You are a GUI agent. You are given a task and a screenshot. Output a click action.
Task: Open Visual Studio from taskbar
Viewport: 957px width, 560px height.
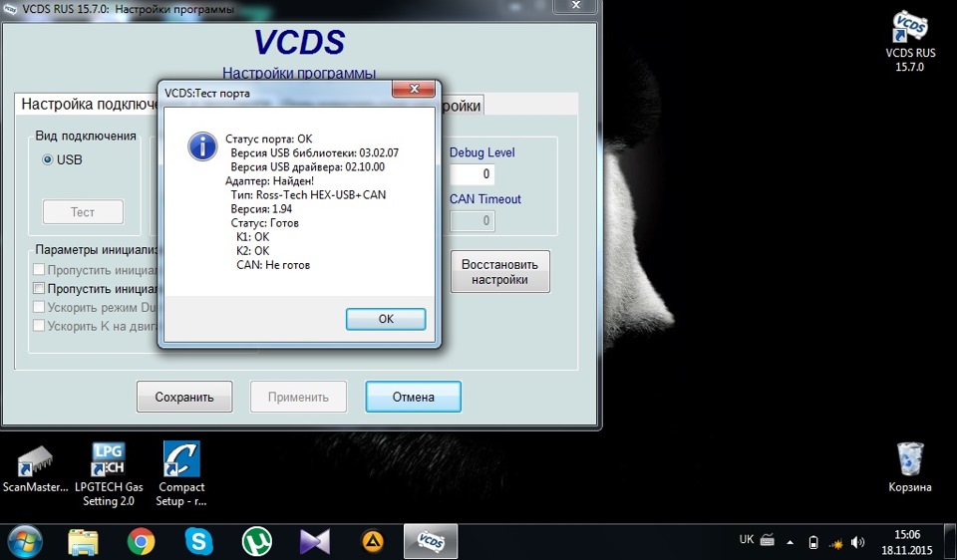(315, 542)
